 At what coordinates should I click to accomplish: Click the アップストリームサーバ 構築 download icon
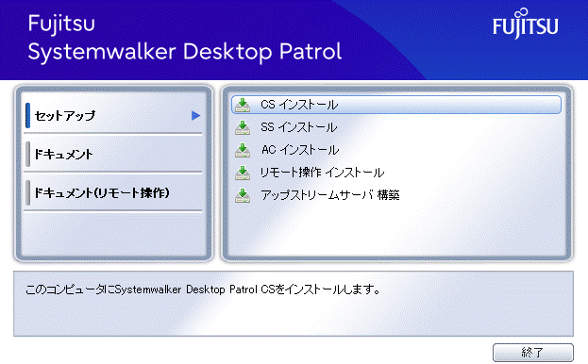[x=243, y=195]
